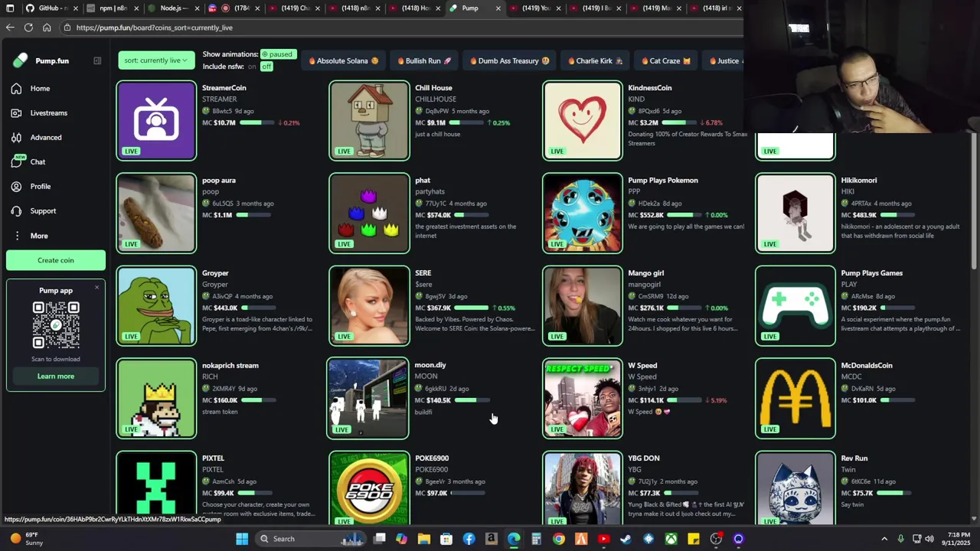Click the YBG DON coin title

(644, 458)
